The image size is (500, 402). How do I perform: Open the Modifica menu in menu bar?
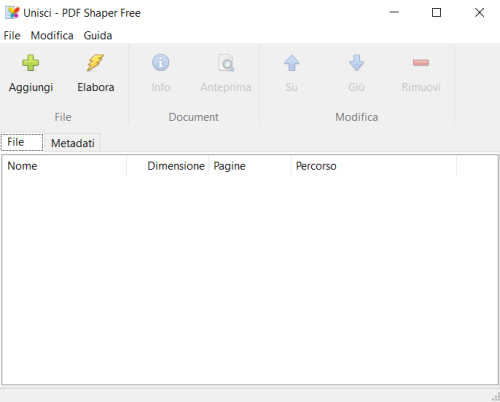pyautogui.click(x=52, y=35)
